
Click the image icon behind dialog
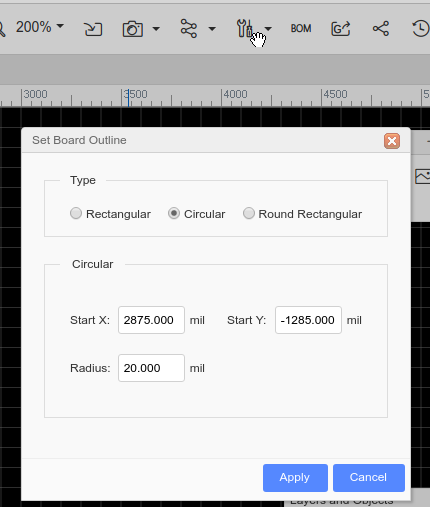[x=422, y=176]
